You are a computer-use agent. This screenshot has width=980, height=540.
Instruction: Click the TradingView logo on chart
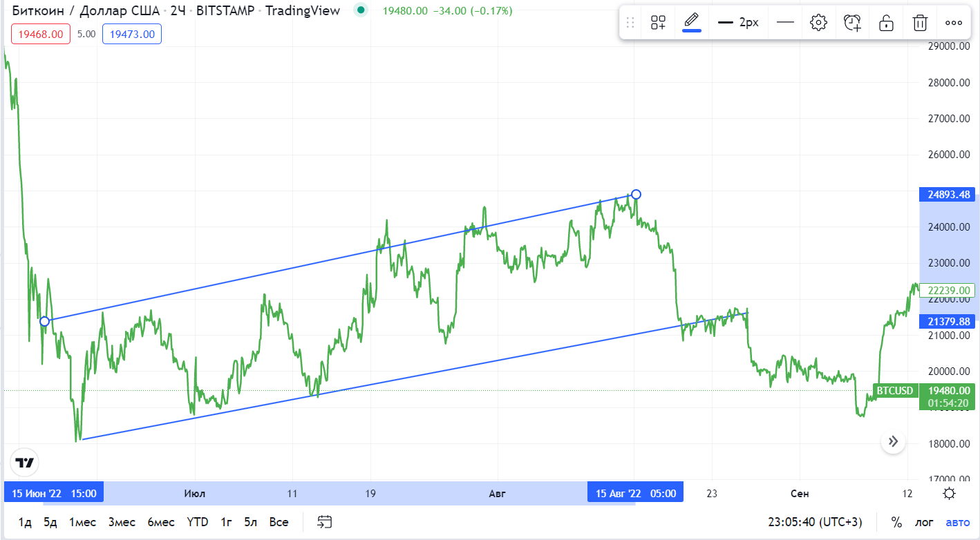click(x=25, y=463)
